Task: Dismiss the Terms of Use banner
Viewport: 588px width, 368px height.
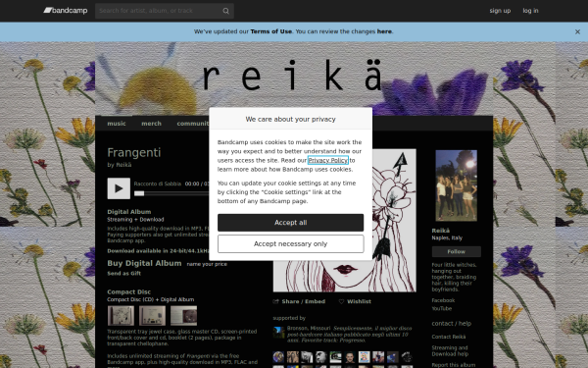Action: point(577,32)
